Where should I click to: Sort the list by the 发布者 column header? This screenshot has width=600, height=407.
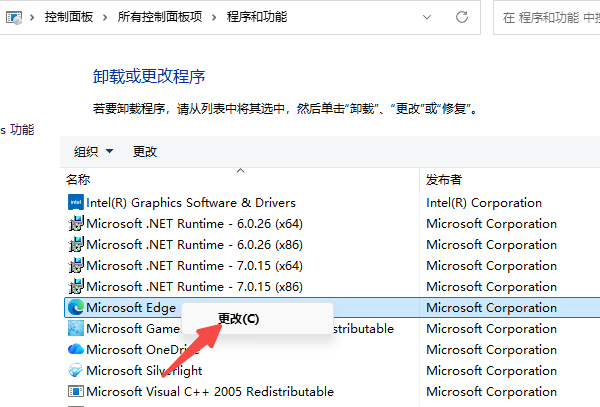pos(444,180)
